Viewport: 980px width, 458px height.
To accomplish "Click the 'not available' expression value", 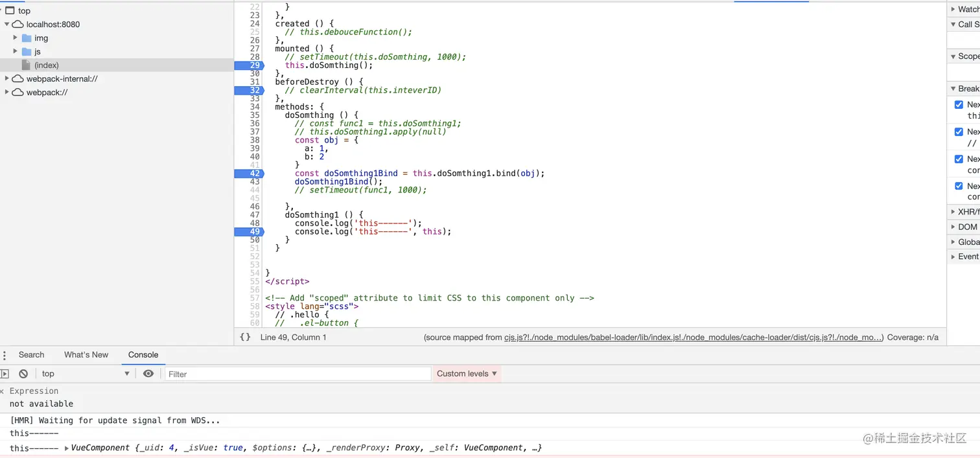I will 41,404.
